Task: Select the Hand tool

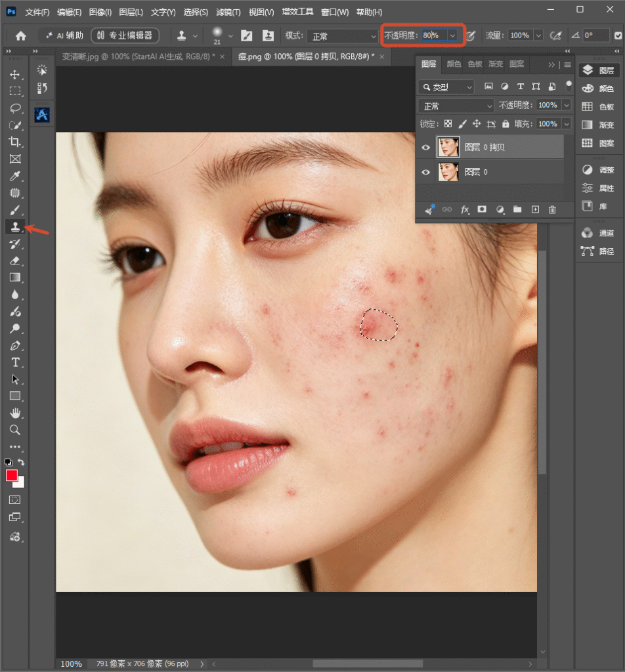Action: coord(15,413)
